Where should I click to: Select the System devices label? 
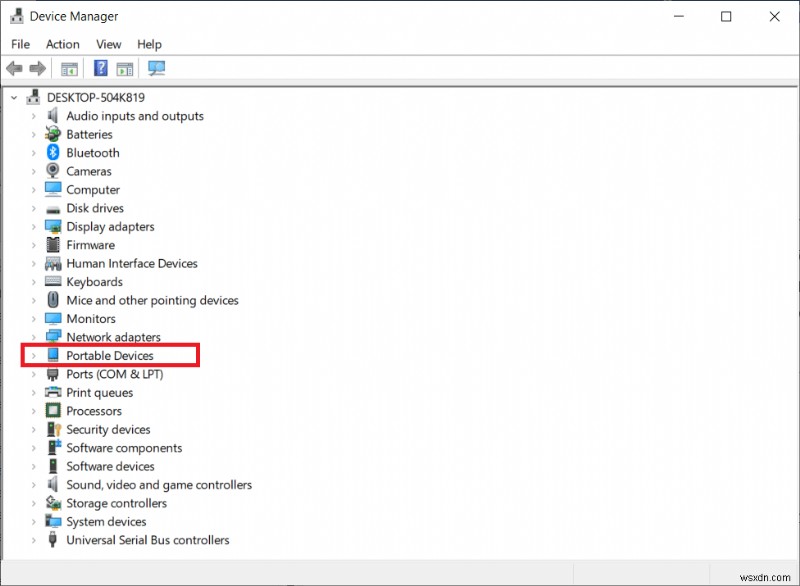[x=106, y=522]
